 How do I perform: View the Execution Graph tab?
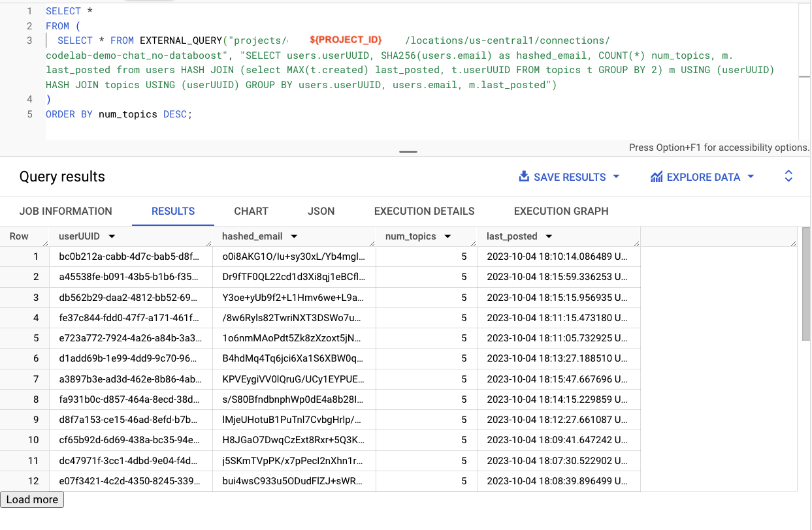[560, 211]
